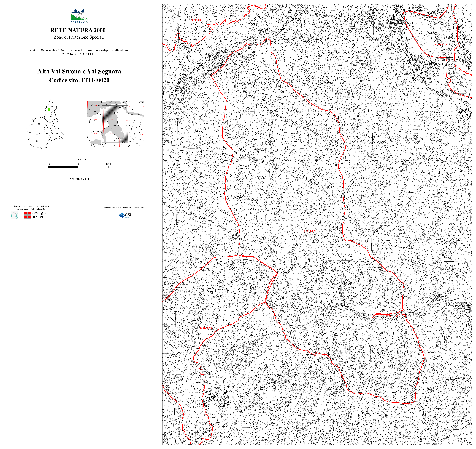Click the Direttiva 30 novembre 2009 text line
This screenshot has height=449, width=476.
pyautogui.click(x=79, y=51)
